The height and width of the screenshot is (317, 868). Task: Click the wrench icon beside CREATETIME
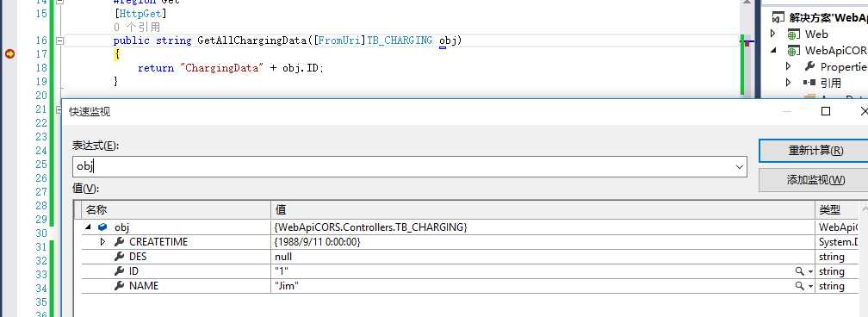click(x=119, y=242)
